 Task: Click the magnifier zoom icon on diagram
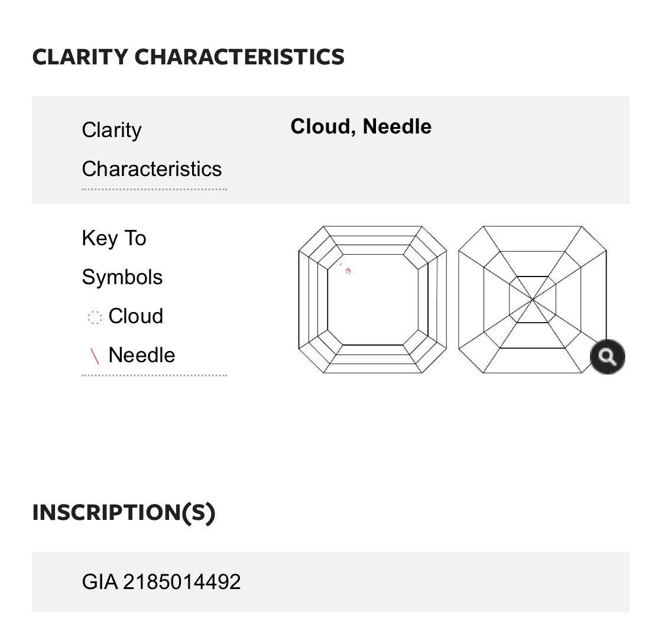[x=607, y=357]
